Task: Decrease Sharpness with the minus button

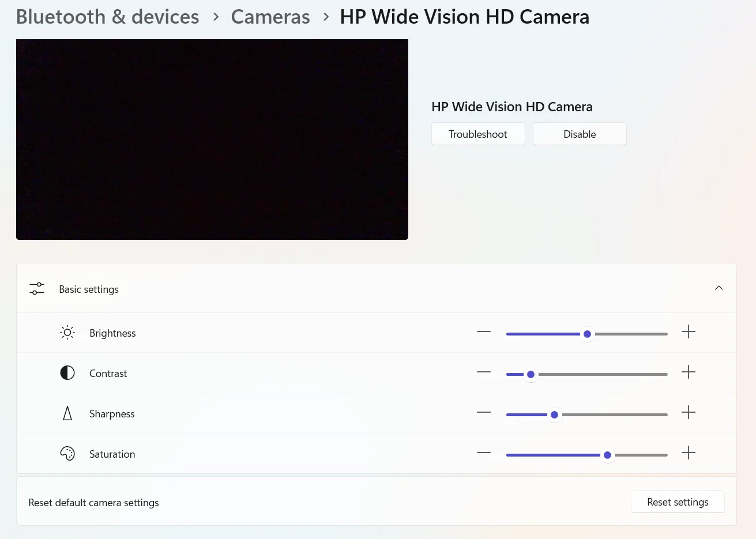Action: pos(484,413)
